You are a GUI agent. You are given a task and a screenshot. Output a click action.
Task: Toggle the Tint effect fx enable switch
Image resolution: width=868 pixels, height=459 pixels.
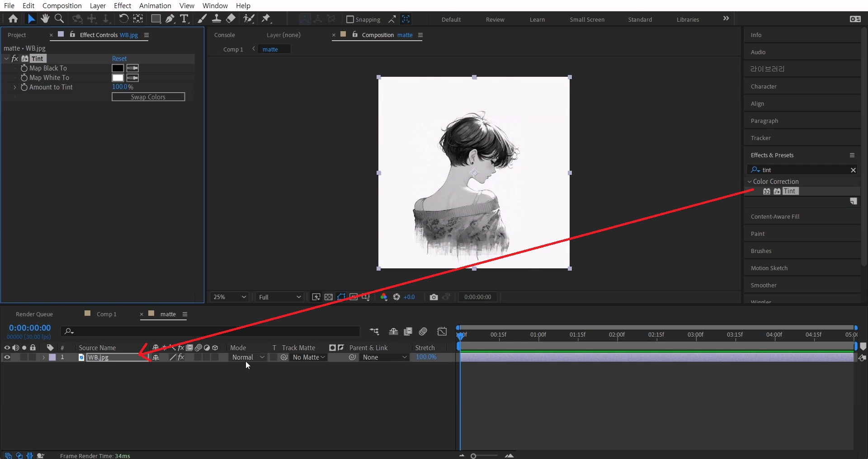(15, 59)
